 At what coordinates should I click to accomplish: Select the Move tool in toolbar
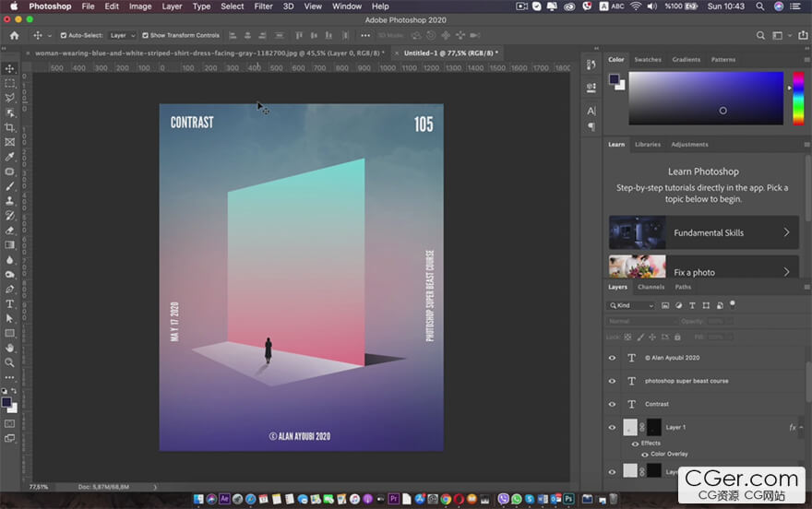click(x=10, y=68)
